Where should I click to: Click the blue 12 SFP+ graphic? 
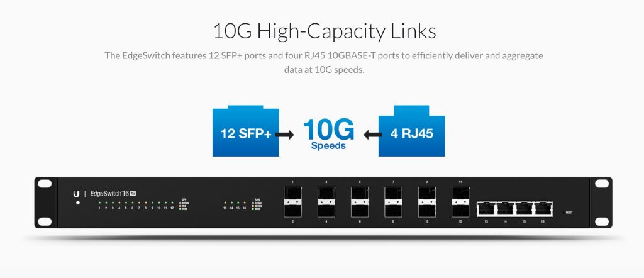[x=246, y=131]
